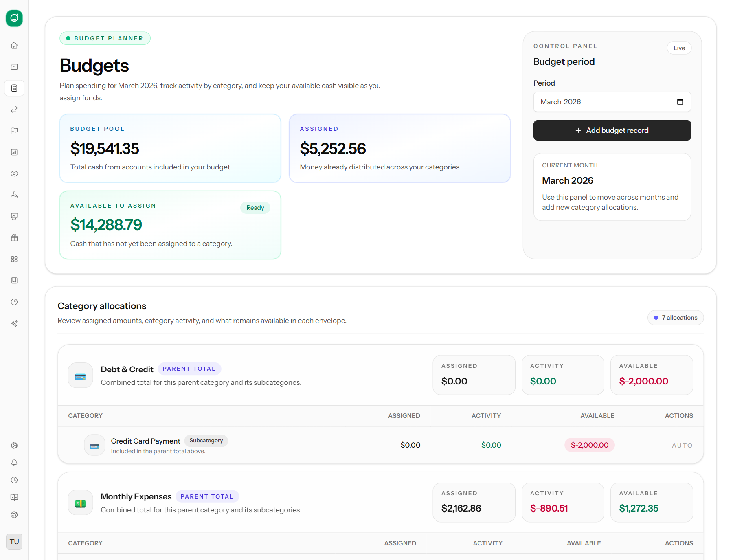The height and width of the screenshot is (560, 733).
Task: Click the PARENT TOTAL badge beside Debt & Credit
Action: click(189, 369)
